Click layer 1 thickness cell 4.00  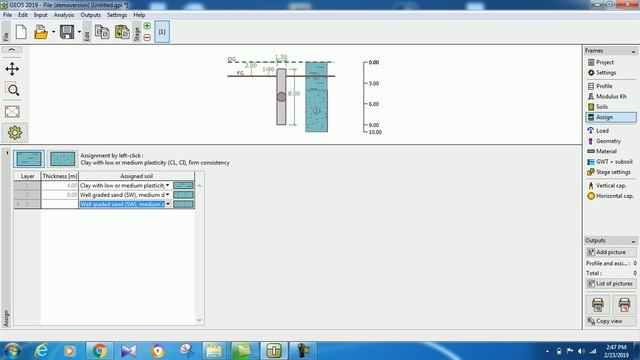click(60, 185)
